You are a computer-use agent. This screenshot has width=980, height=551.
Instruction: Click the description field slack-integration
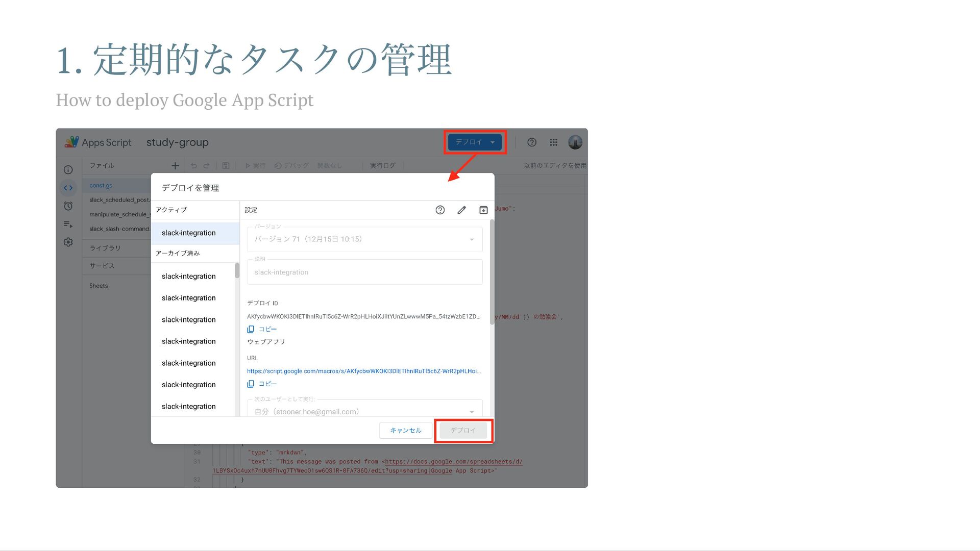tap(364, 272)
